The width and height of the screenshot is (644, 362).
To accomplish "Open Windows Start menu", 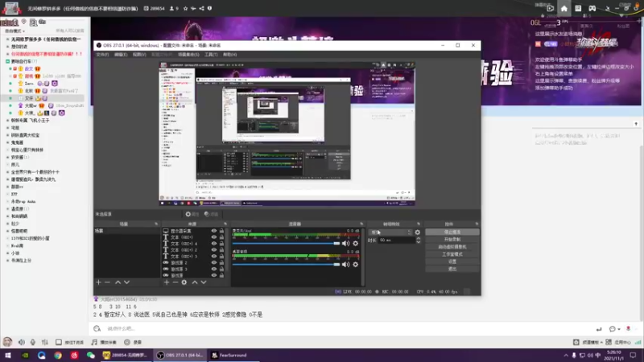I will (8, 355).
